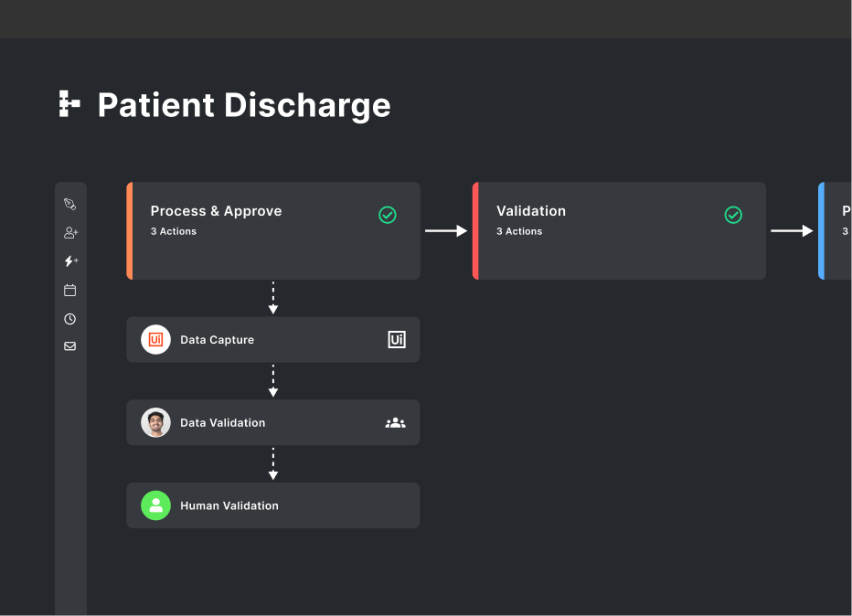
Task: Click the green person icon on Human Validation
Action: point(155,505)
